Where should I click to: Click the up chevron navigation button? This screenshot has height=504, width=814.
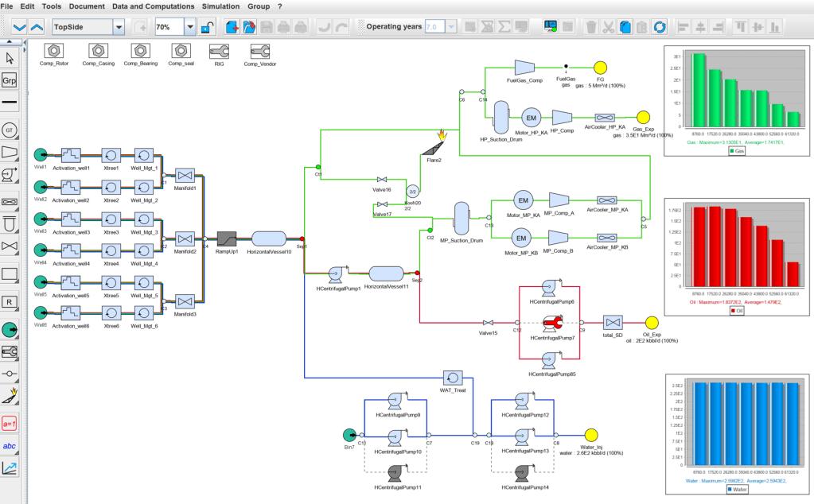37,27
